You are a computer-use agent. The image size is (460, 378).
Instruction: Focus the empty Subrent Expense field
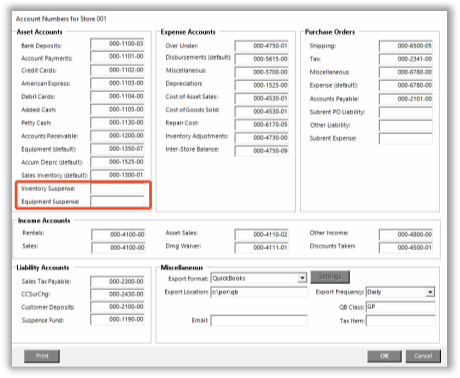click(x=406, y=138)
